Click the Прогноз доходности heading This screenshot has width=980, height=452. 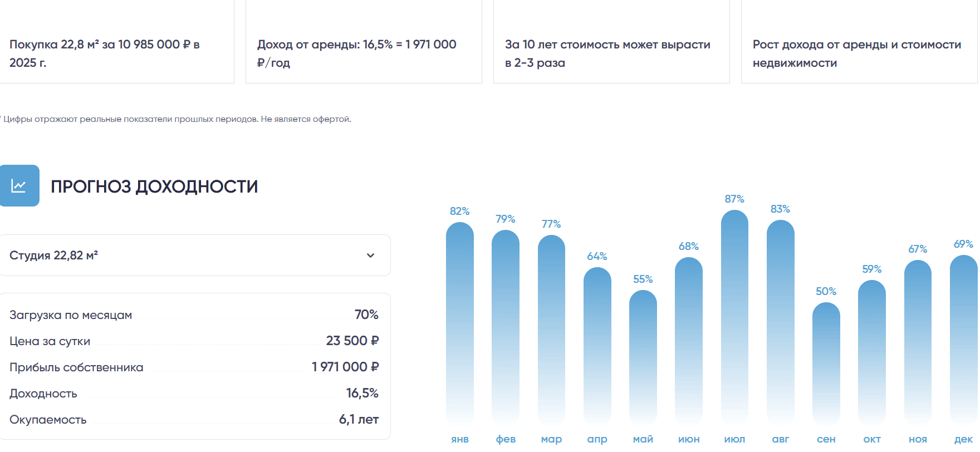[154, 186]
